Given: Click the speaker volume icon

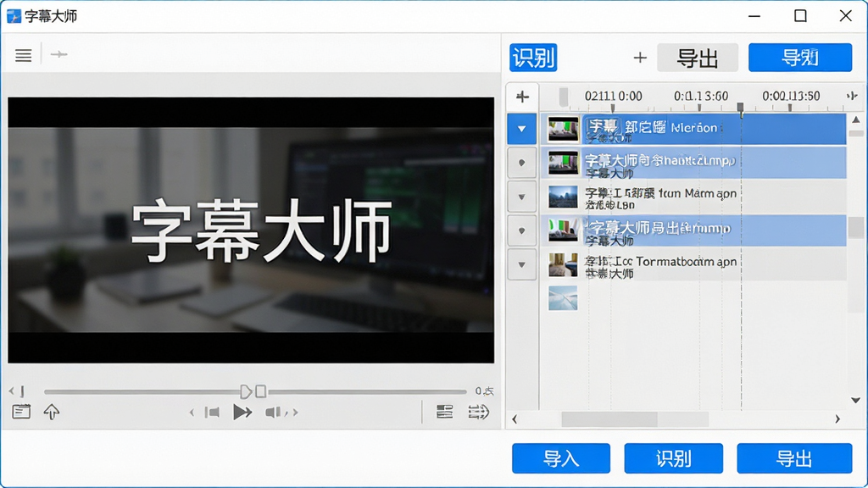Looking at the screenshot, I should point(273,413).
